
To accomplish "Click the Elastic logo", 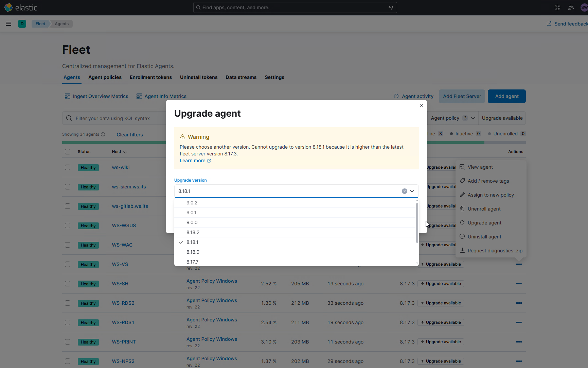I will 21,7.
